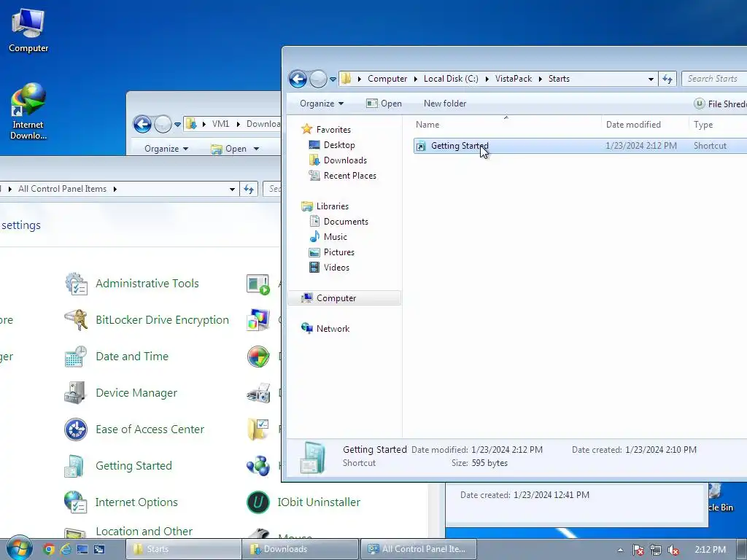The image size is (747, 560).
Task: Open recent pages dropdown in Starts window
Action: click(333, 79)
